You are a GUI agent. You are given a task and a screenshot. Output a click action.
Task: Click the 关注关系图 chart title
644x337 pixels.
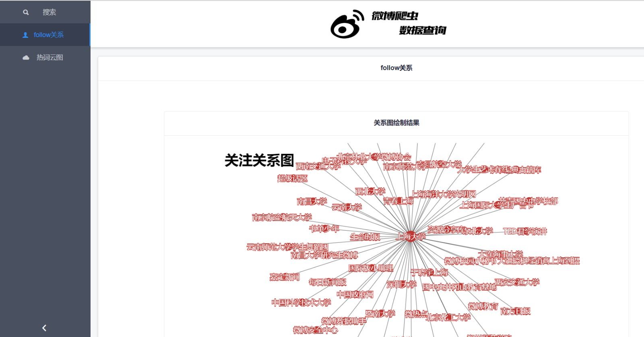pos(259,160)
